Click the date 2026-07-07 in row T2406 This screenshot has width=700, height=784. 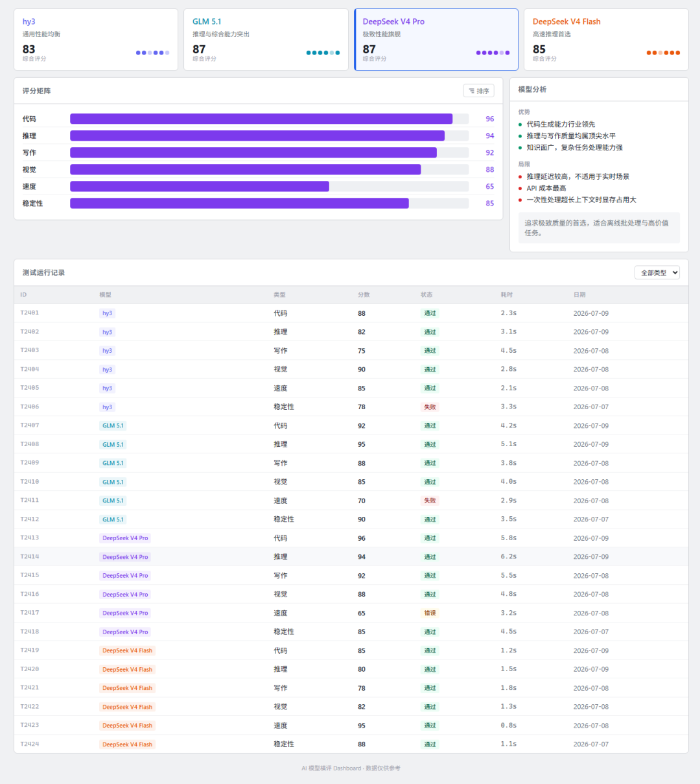click(590, 407)
